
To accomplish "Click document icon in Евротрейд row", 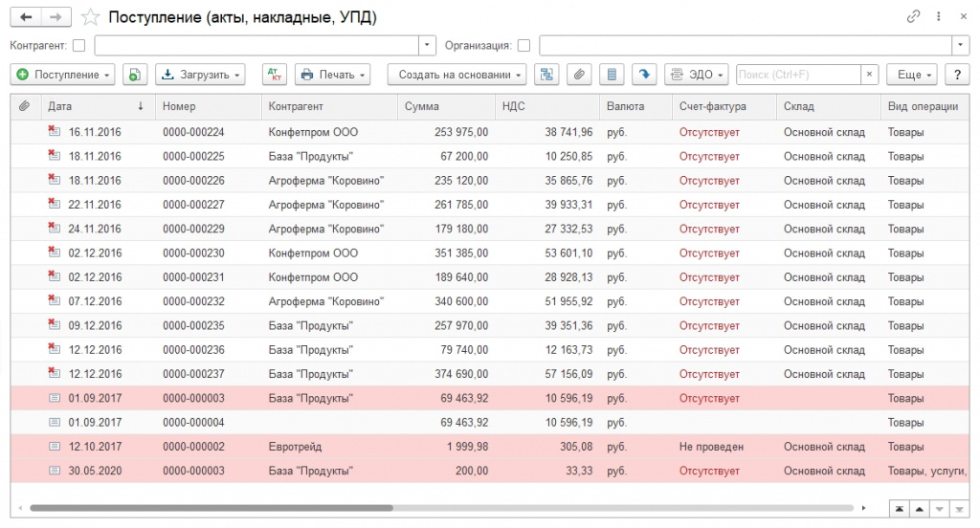I will 55,447.
